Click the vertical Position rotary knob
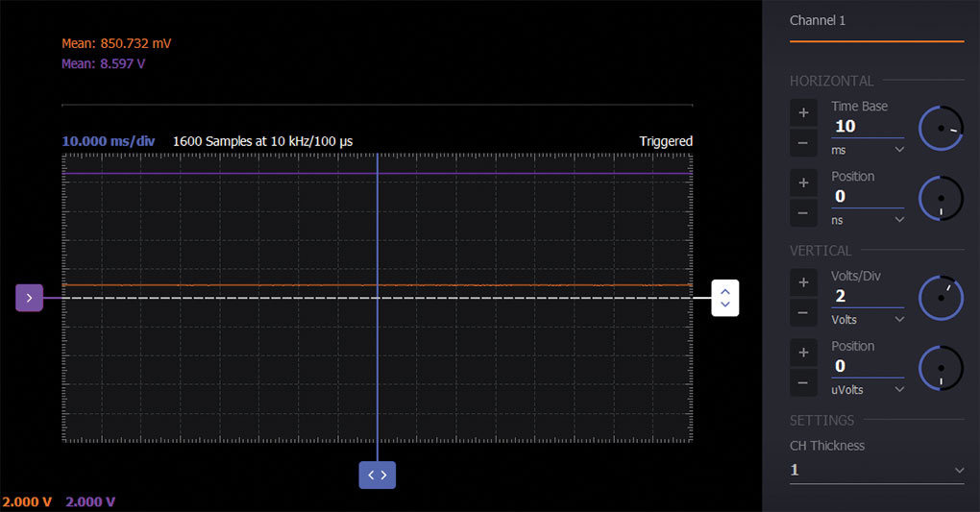The image size is (980, 512). click(x=941, y=368)
